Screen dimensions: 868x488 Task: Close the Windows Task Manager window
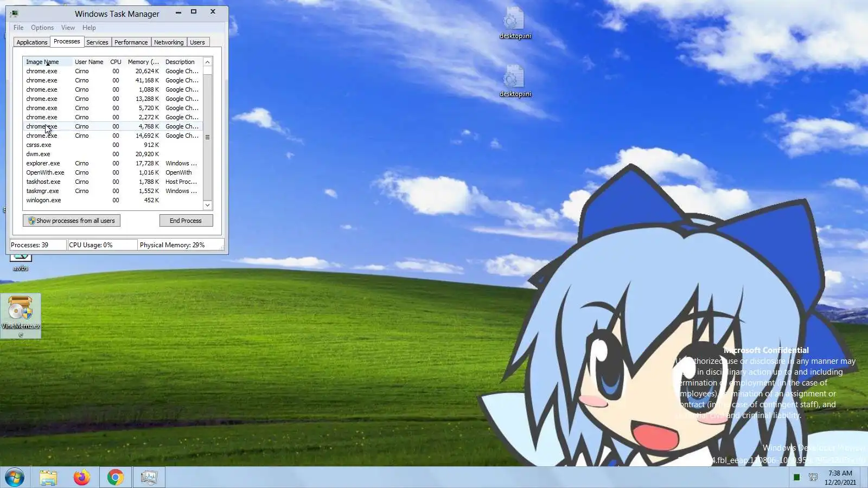[213, 12]
